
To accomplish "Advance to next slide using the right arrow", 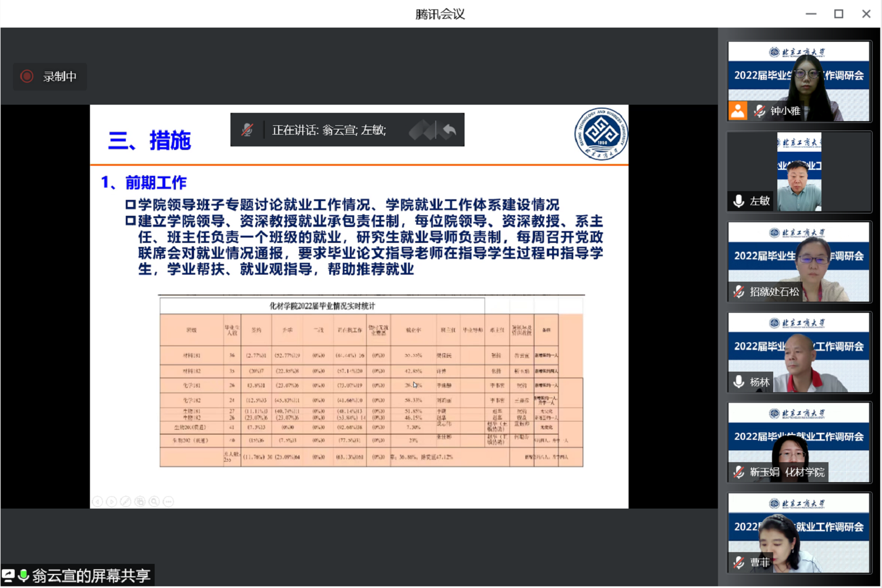I will (x=112, y=502).
